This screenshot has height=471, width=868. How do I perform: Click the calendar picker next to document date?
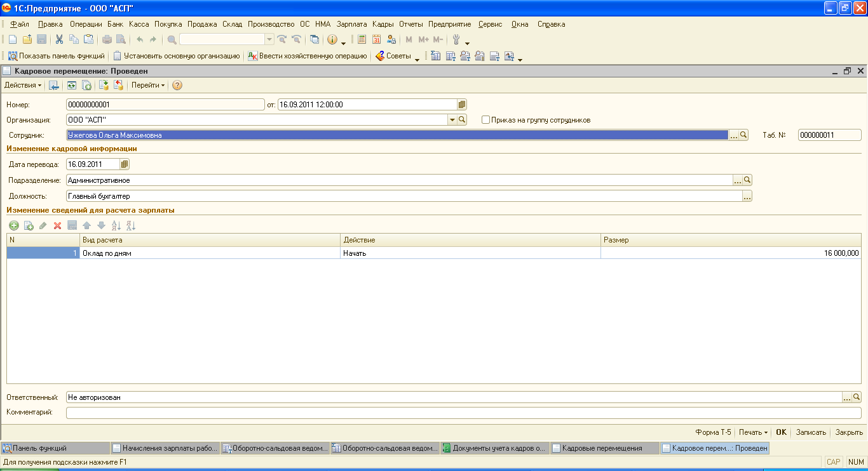point(462,105)
